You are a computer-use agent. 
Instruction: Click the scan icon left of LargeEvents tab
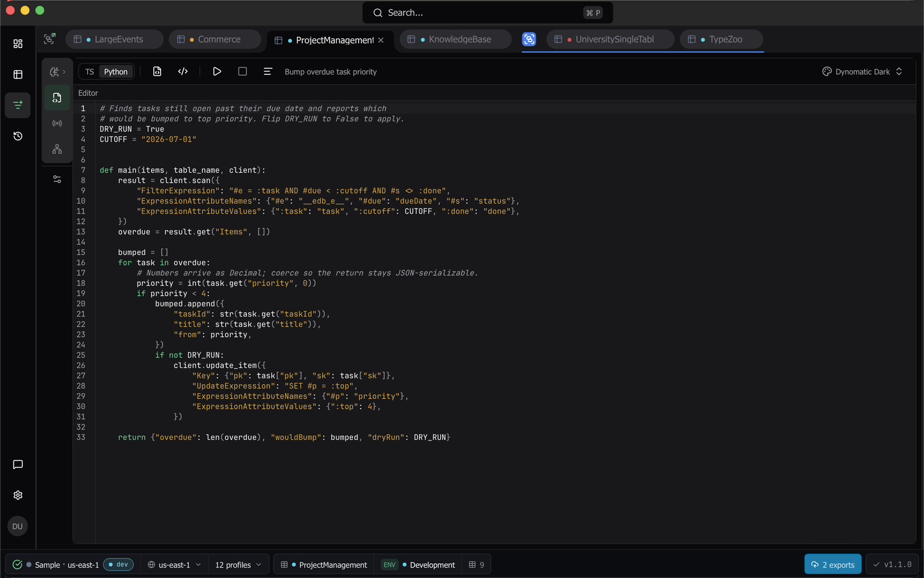click(x=49, y=39)
